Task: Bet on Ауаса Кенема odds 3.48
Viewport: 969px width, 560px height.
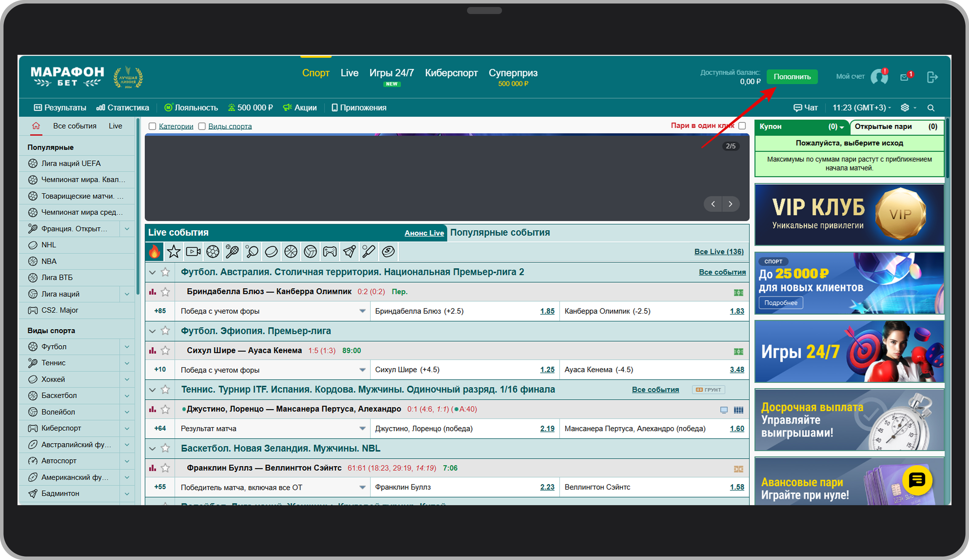Action: coord(737,370)
